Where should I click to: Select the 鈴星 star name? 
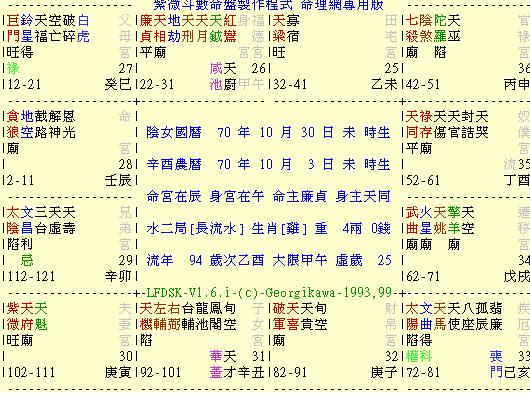[27, 28]
